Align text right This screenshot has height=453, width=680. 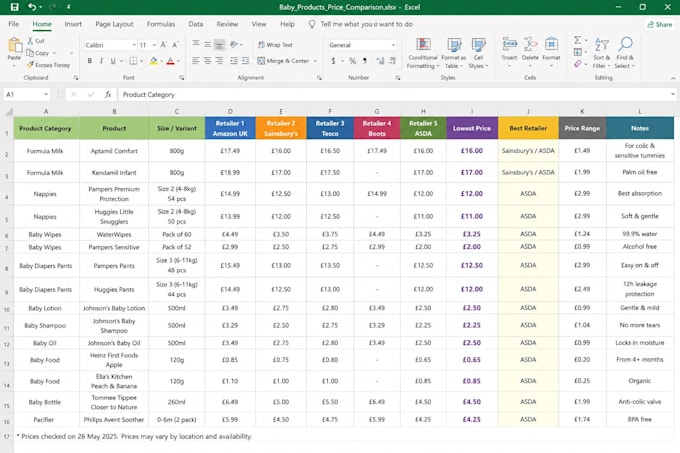219,61
